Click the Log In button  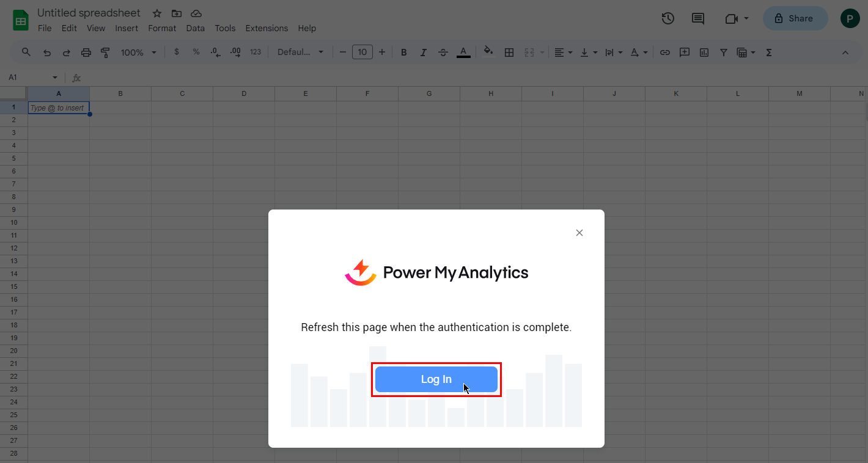[436, 379]
